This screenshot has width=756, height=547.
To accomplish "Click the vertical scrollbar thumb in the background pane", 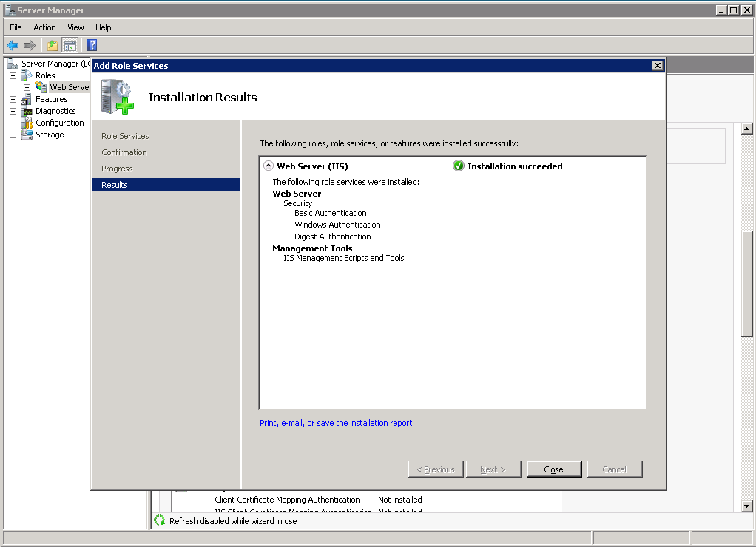I will click(x=747, y=284).
